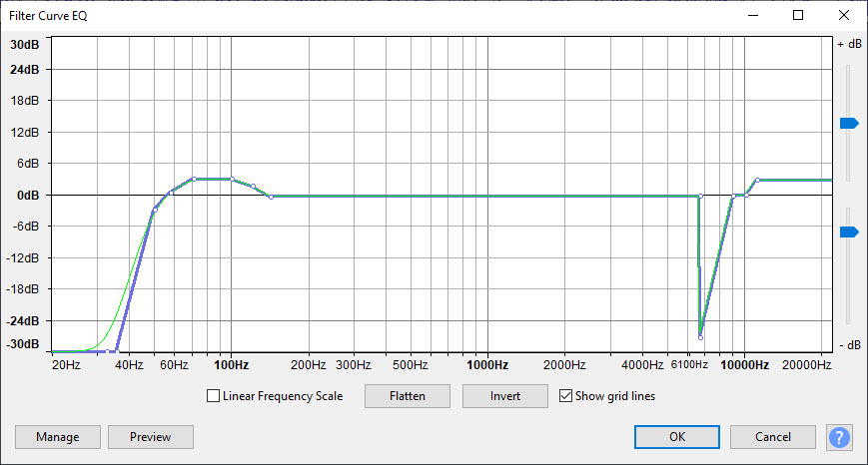Click the -30dB axis label

(x=23, y=344)
